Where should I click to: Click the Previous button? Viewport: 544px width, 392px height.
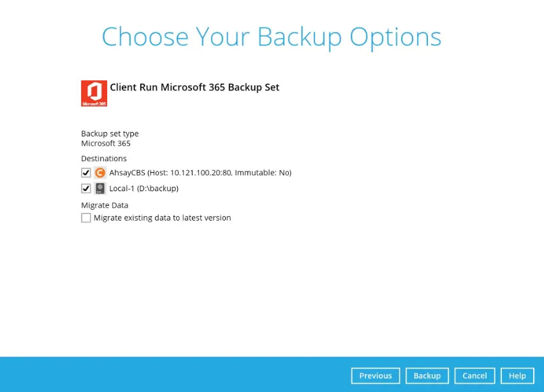pos(375,375)
